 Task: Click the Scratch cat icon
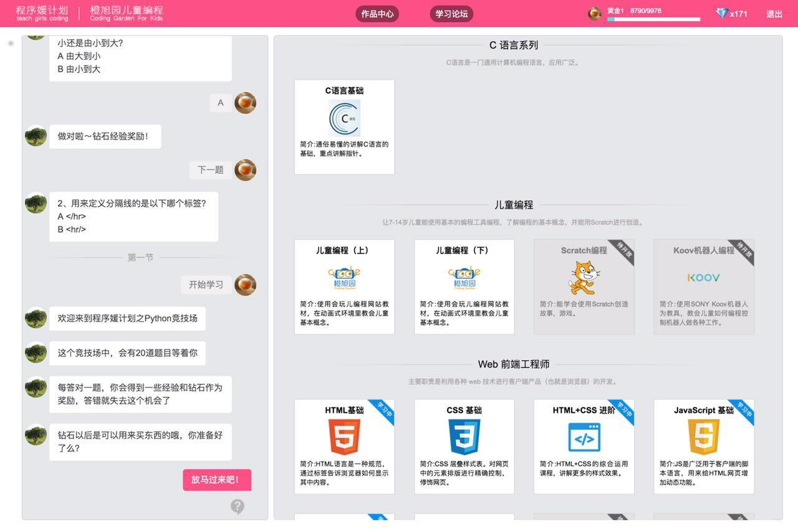[x=584, y=278]
